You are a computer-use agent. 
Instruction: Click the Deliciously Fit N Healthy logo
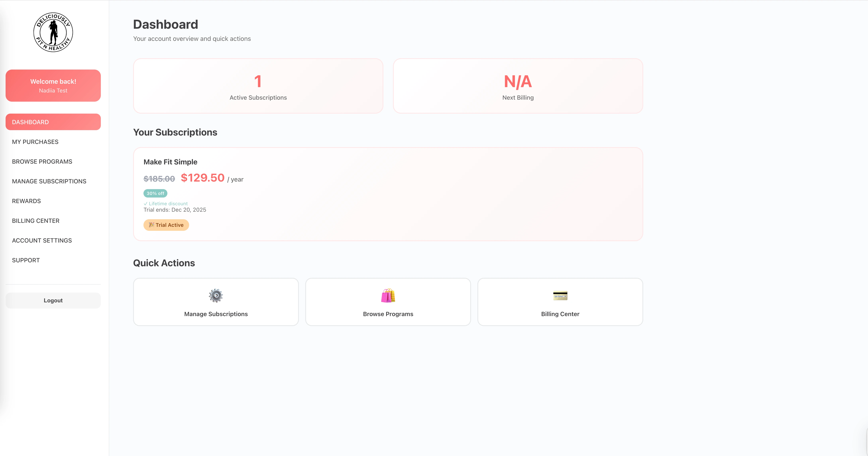53,32
